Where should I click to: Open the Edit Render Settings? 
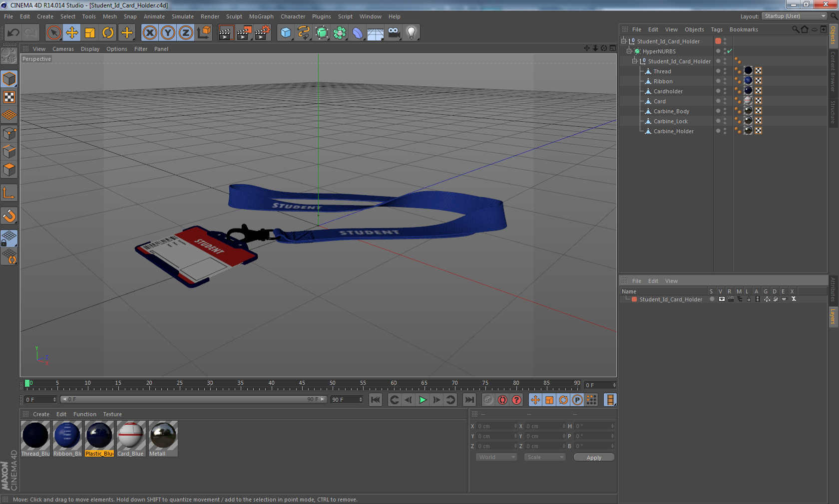coord(263,33)
